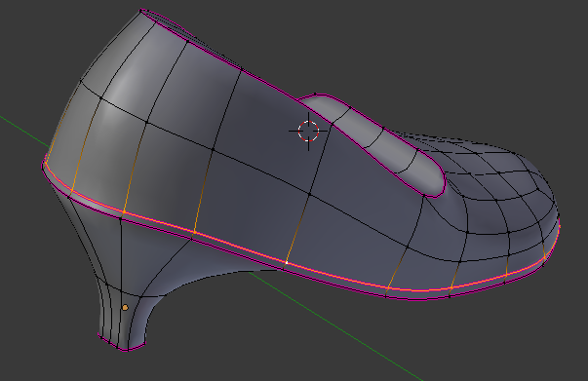Click the green Y axis line behind the heel
Image resolution: width=588 pixels, height=381 pixels.
pos(23,132)
